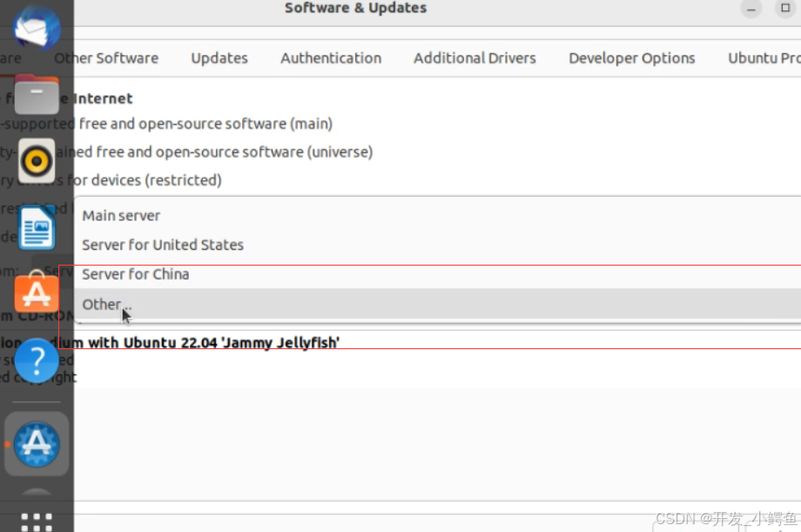Click the 'free and open-source software (universe)' label

(234, 152)
